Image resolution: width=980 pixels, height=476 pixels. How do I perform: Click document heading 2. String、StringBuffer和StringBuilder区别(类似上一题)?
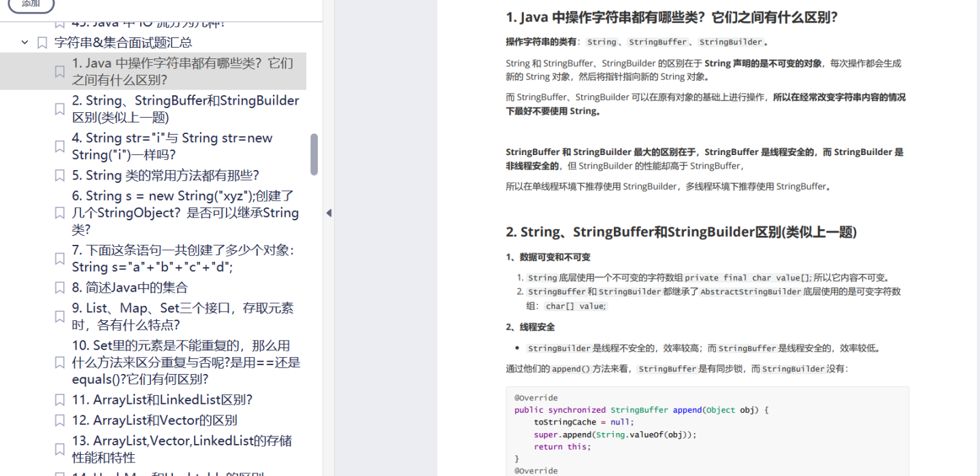pos(681,232)
